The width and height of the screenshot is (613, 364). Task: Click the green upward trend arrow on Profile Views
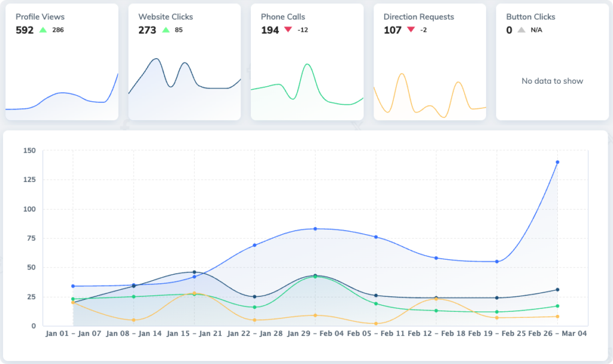tap(42, 28)
